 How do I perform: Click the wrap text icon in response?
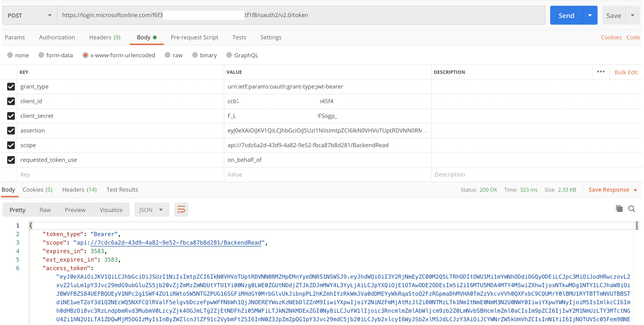click(x=181, y=209)
